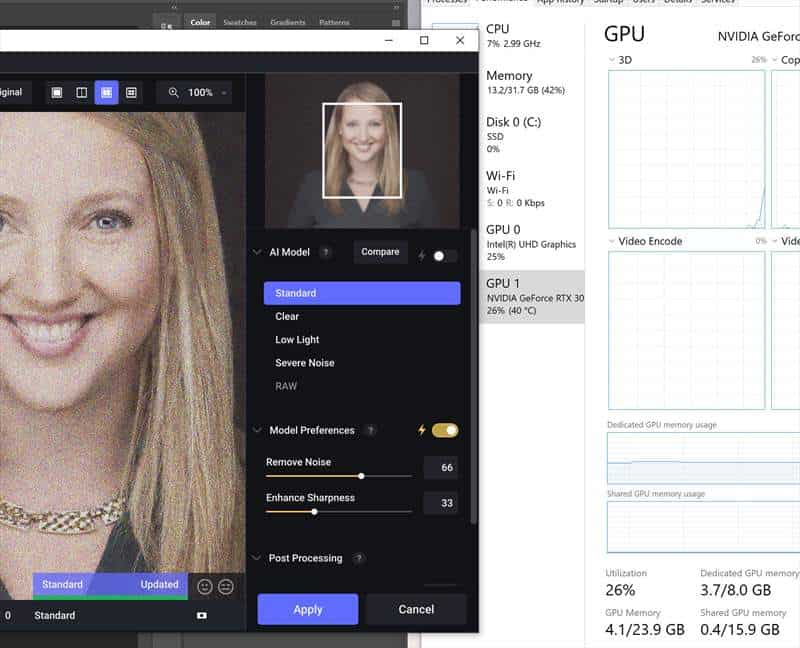Switch to Gradients tab in Photoshop
The image size is (800, 648).
coord(288,22)
